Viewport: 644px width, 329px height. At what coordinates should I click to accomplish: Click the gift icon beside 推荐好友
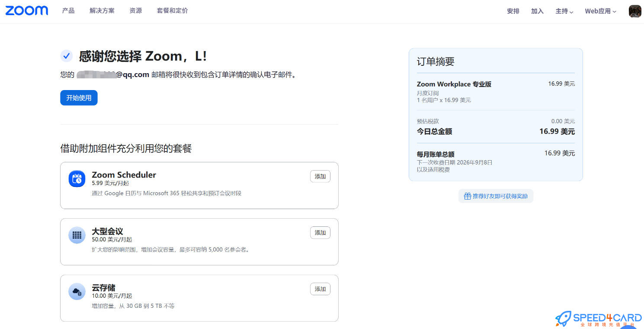click(x=467, y=196)
